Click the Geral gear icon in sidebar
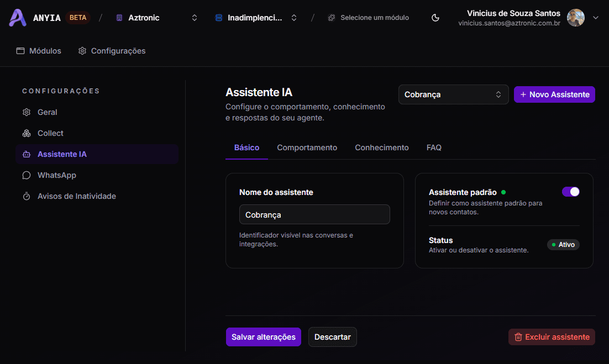The width and height of the screenshot is (609, 364). [27, 112]
